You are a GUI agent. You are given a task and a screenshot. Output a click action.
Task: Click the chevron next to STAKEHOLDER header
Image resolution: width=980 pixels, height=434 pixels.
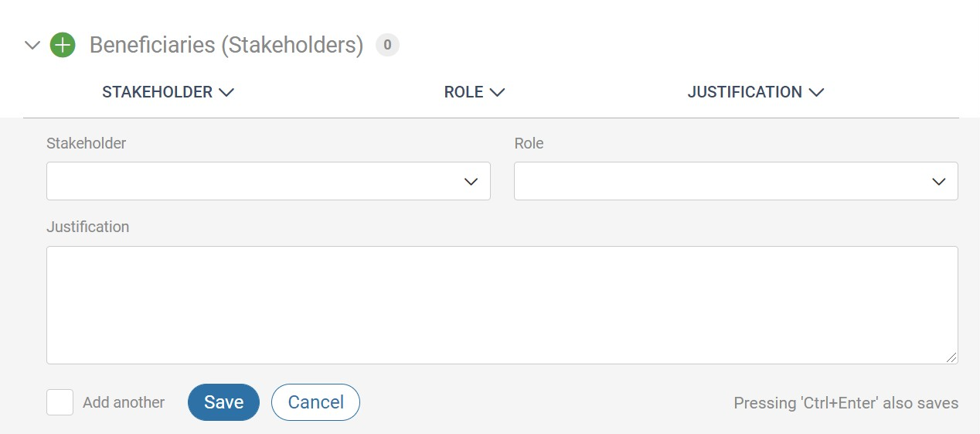pyautogui.click(x=226, y=93)
